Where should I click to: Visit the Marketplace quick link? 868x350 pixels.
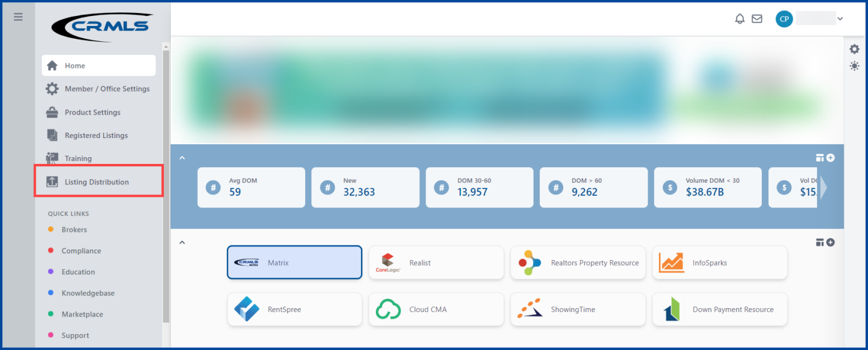(x=81, y=314)
